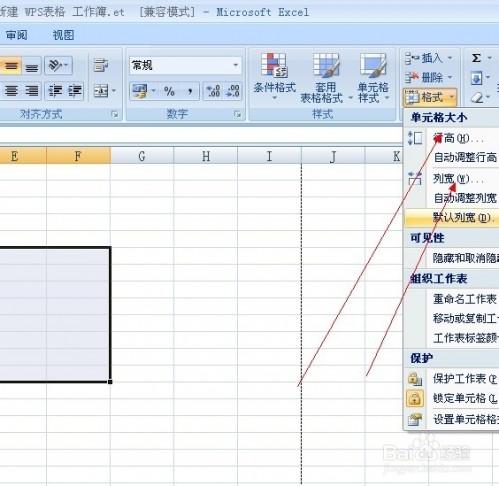Viewport: 499px width, 486px height.
Task: Choose AutoFit Column Width (自动调整列宽)
Action: coord(452,198)
